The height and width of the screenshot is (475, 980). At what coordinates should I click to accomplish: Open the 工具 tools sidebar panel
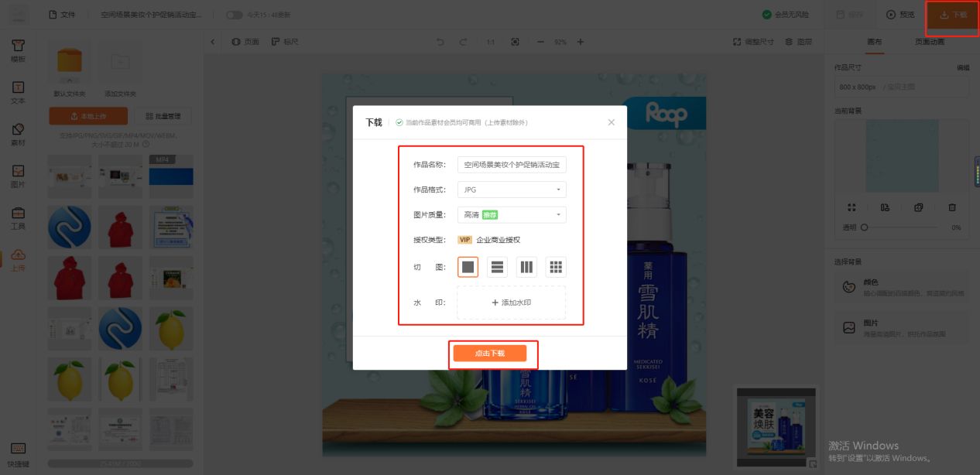pyautogui.click(x=18, y=218)
